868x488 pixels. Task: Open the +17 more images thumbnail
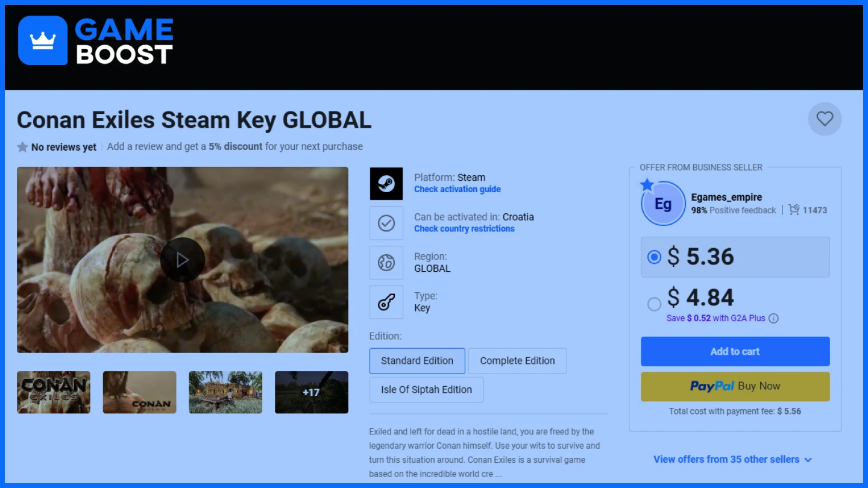[x=312, y=392]
